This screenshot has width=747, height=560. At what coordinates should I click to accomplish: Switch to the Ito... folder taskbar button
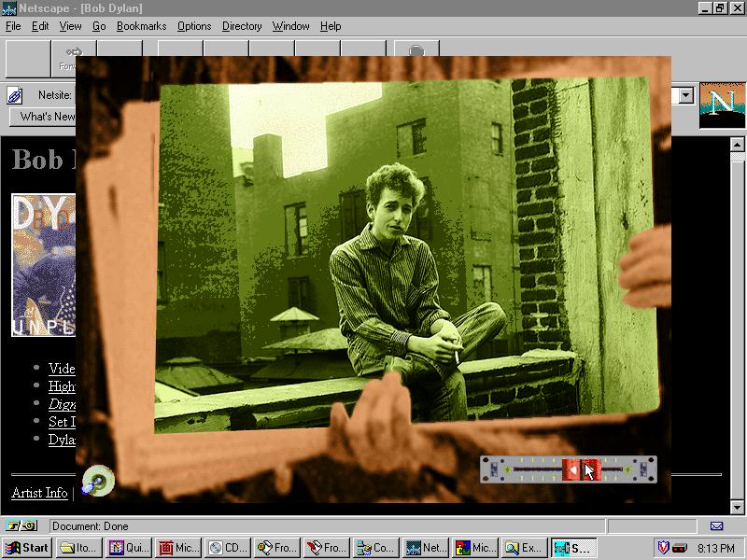(79, 548)
